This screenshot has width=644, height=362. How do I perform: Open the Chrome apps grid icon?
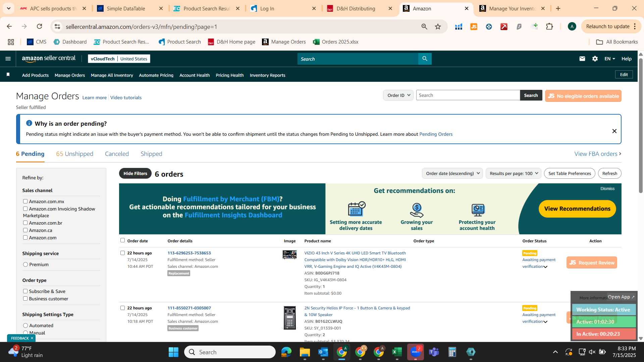pos(11,42)
